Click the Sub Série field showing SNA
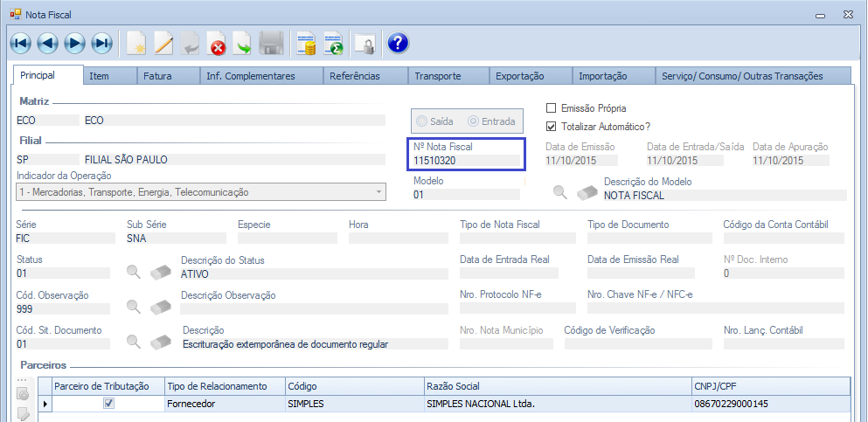The width and height of the screenshot is (868, 422). coord(176,238)
